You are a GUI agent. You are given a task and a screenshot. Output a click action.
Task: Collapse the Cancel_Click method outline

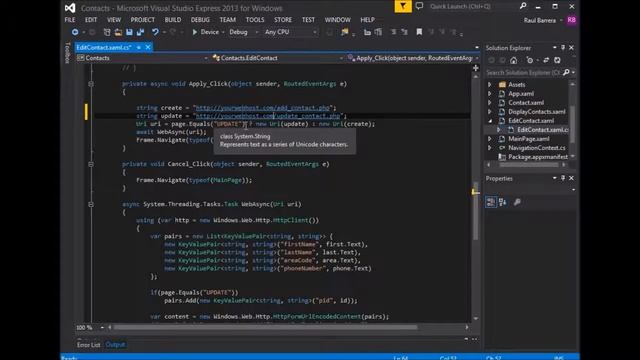(x=91, y=164)
